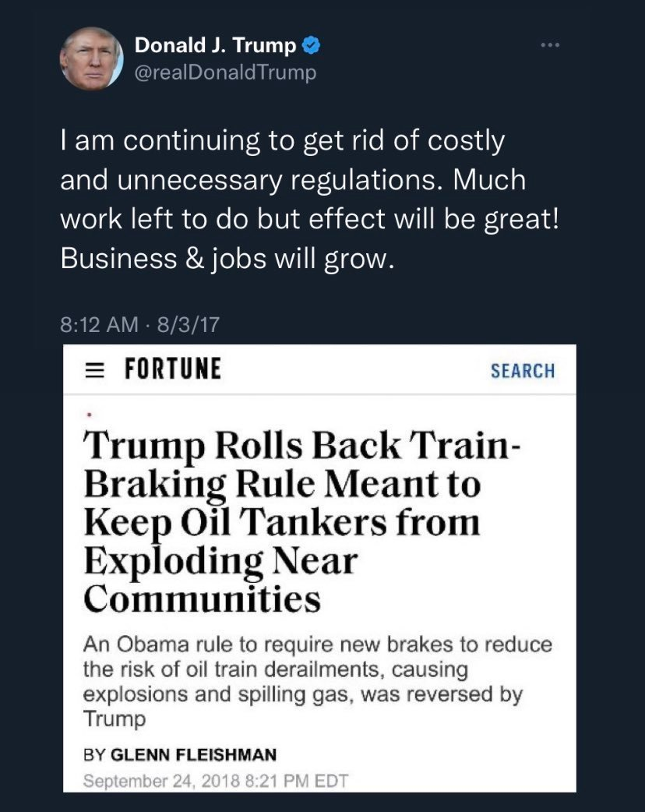Select the article subheading about Obama rule

317,681
